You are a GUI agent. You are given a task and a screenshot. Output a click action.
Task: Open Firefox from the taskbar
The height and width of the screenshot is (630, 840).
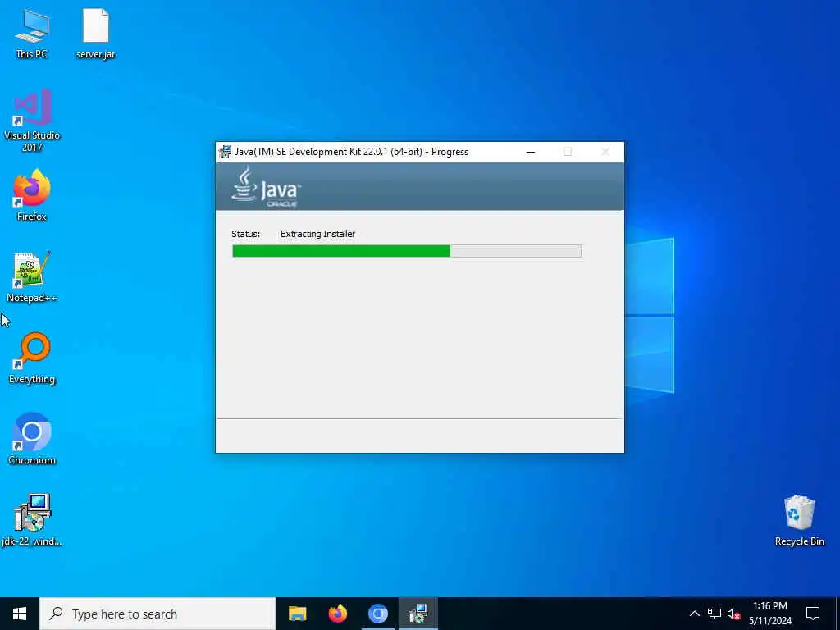click(x=337, y=614)
